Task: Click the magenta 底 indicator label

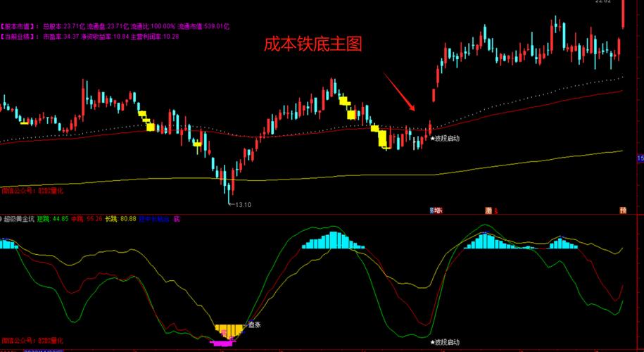Action: 177,219
